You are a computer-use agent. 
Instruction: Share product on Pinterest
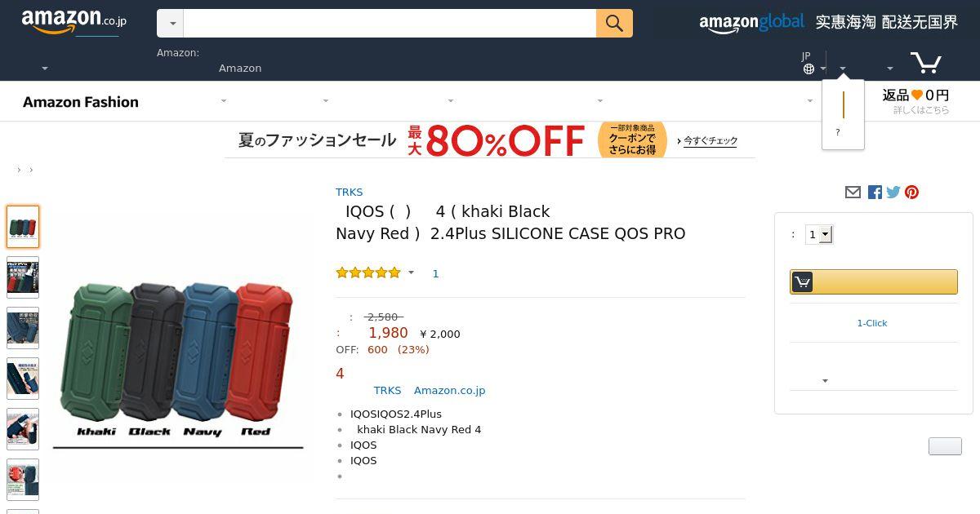pos(912,193)
